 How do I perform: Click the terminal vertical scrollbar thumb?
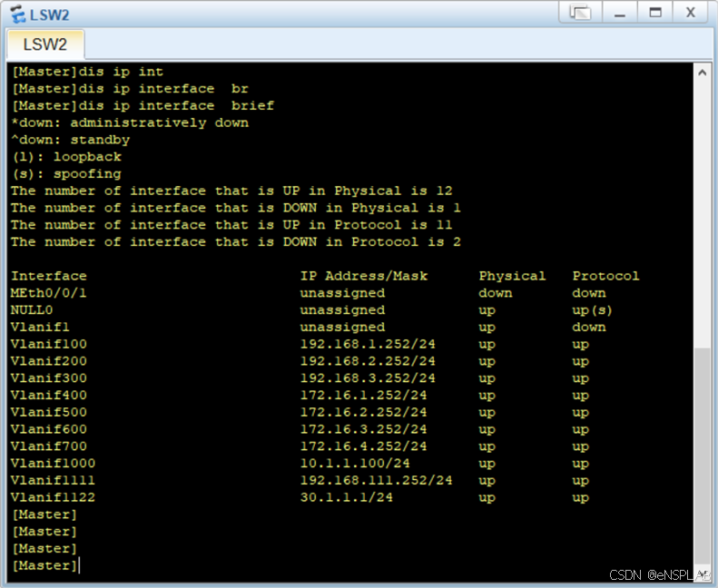coord(702,456)
